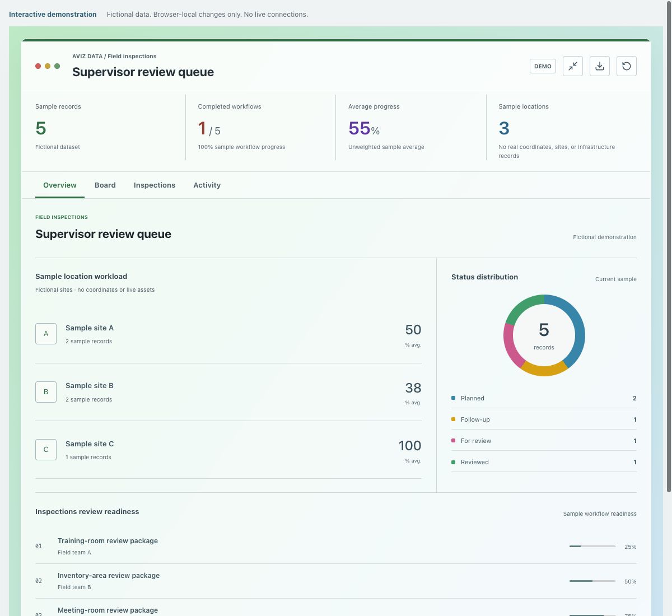Click the For review legend swatch
672x616 pixels.
[x=453, y=441]
